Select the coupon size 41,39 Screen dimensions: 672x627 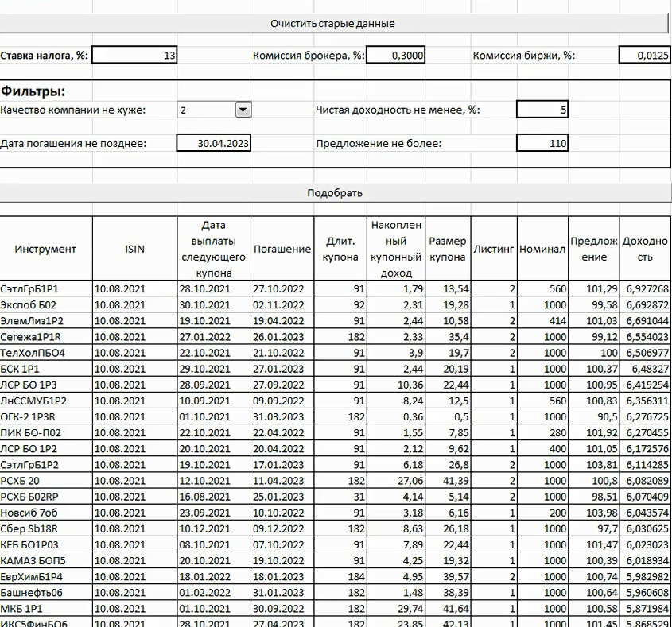click(448, 481)
